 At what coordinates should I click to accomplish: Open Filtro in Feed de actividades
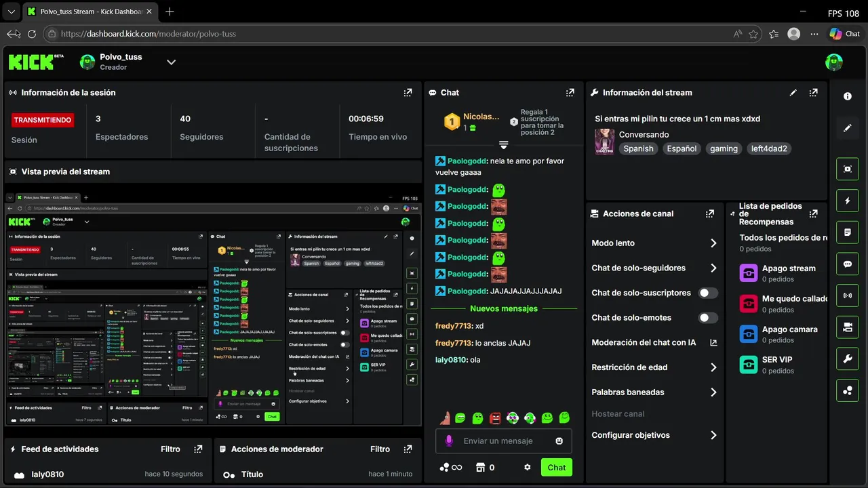click(x=171, y=449)
